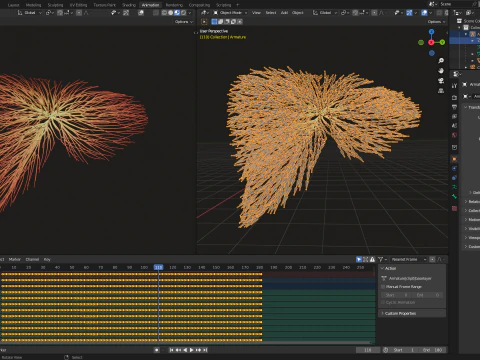Open Nearest Frame snapping dropdown
Screen dimensions: 480x360
point(409,259)
